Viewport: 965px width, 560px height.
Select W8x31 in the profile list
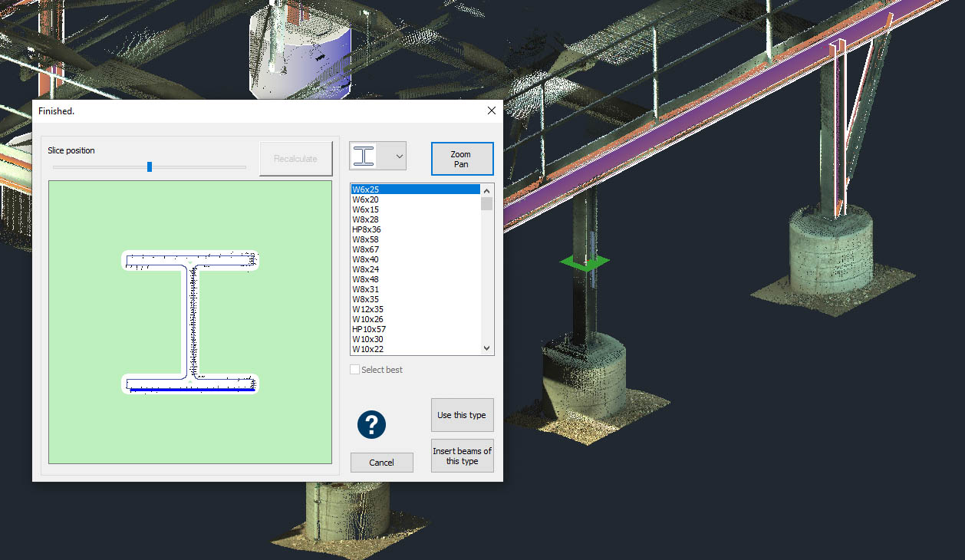point(415,289)
